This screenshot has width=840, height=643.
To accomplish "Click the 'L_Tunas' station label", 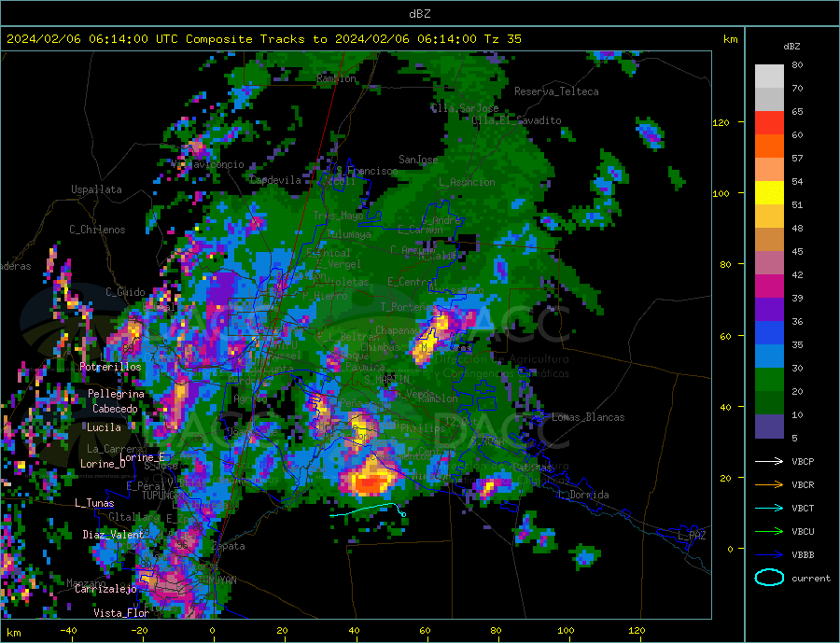I will click(94, 503).
